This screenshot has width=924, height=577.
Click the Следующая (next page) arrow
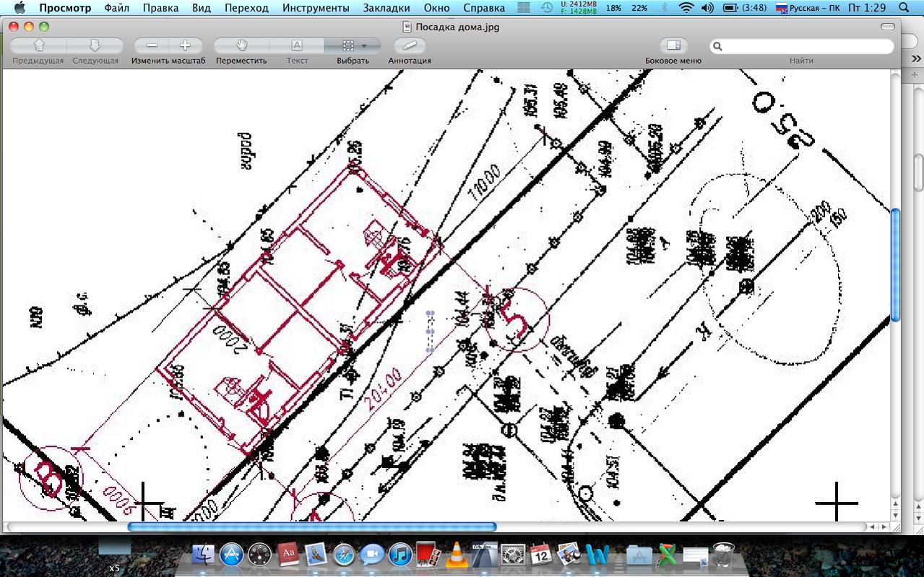click(95, 45)
